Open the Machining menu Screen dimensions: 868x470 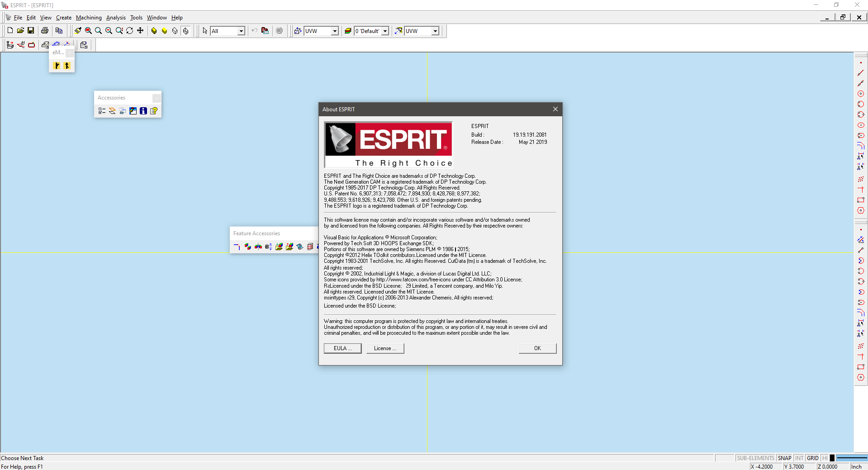tap(89, 18)
